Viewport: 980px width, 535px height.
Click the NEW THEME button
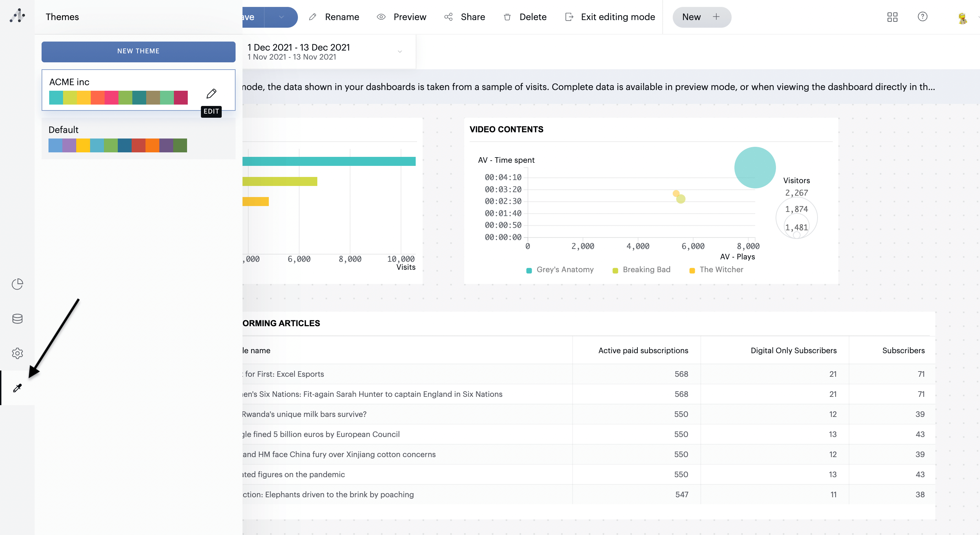click(138, 52)
